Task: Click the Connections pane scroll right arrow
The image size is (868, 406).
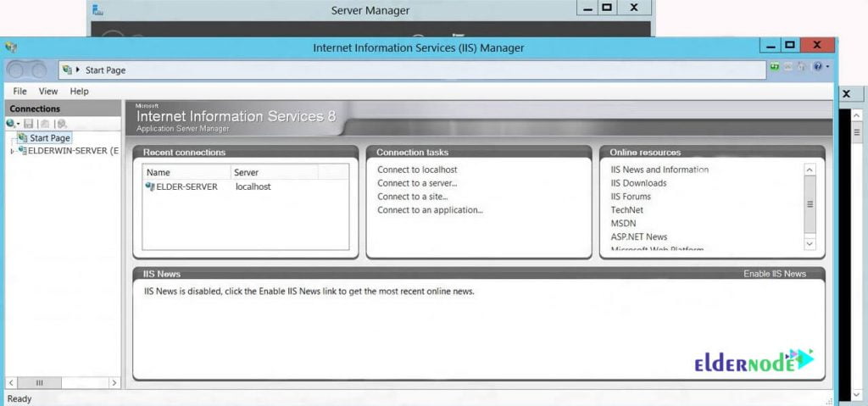Action: (114, 383)
